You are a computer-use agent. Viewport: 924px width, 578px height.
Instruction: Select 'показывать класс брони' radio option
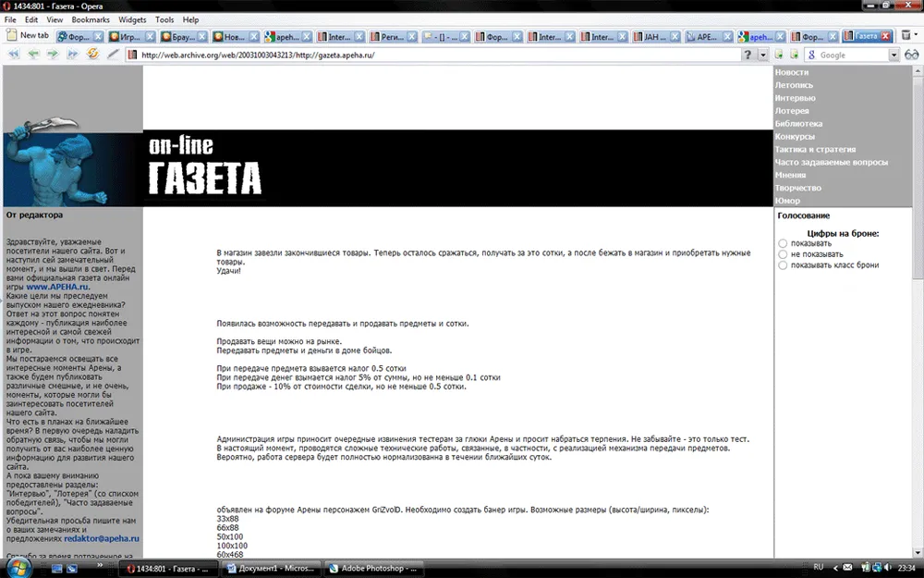pos(783,265)
